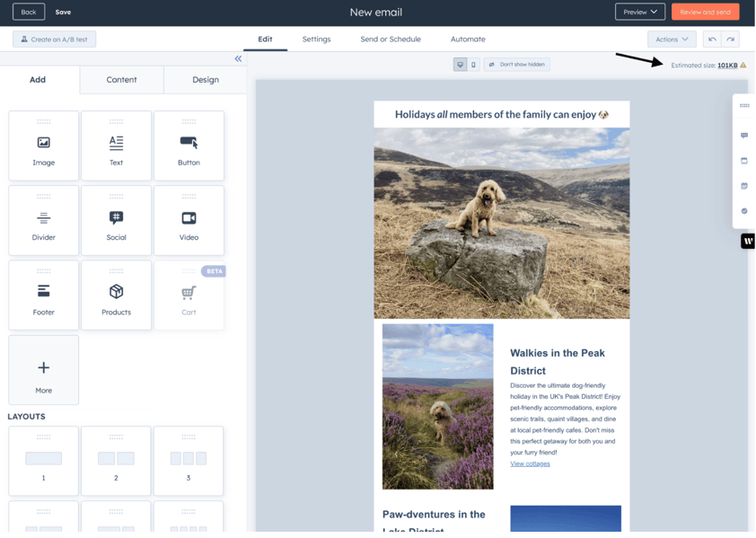This screenshot has height=538, width=756.
Task: Click the undo arrow icon
Action: click(x=712, y=40)
